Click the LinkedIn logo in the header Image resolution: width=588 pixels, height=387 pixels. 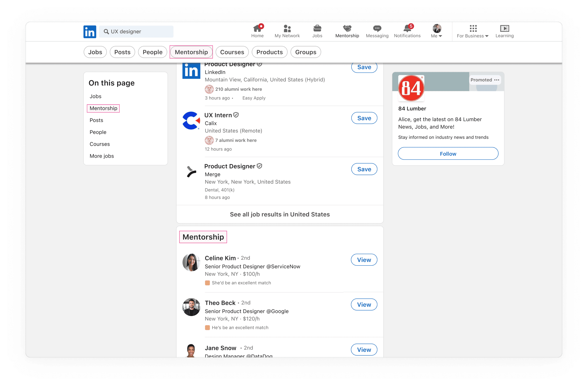pos(90,32)
